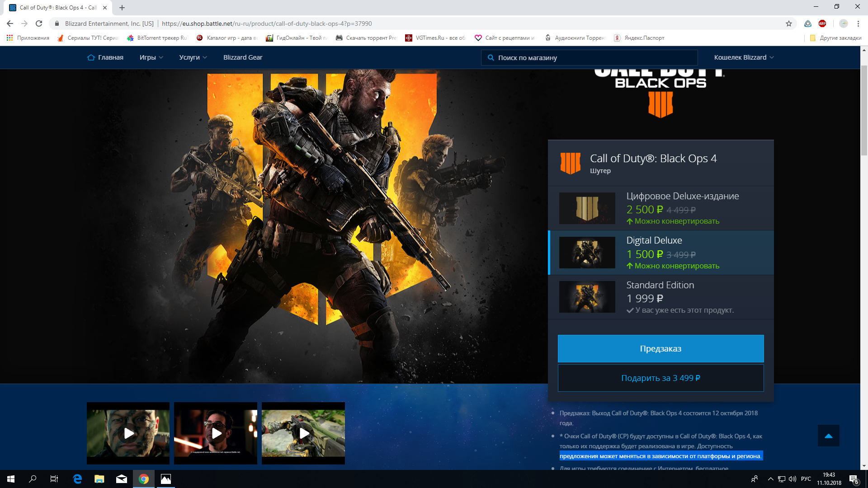Expand the Игры dropdown menu
This screenshot has width=868, height=488.
coord(151,57)
